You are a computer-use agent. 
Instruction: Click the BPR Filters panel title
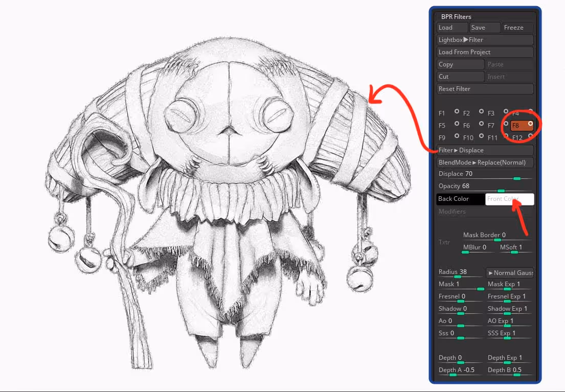click(x=456, y=16)
